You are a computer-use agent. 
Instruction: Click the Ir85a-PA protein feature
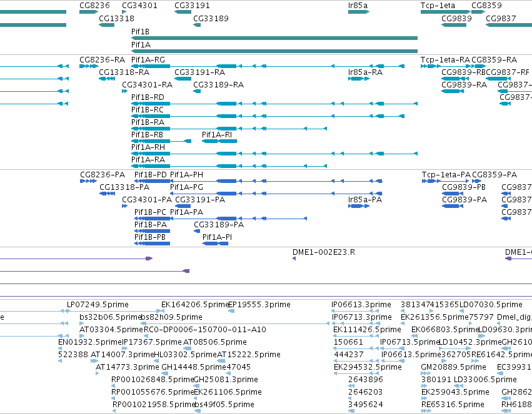click(x=359, y=206)
